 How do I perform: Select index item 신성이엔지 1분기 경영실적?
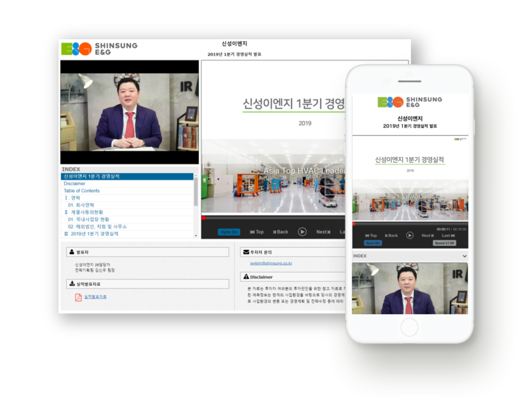(x=127, y=176)
